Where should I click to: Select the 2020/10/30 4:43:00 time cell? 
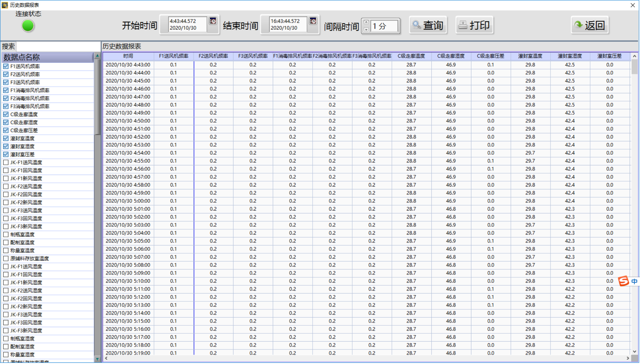pos(128,65)
